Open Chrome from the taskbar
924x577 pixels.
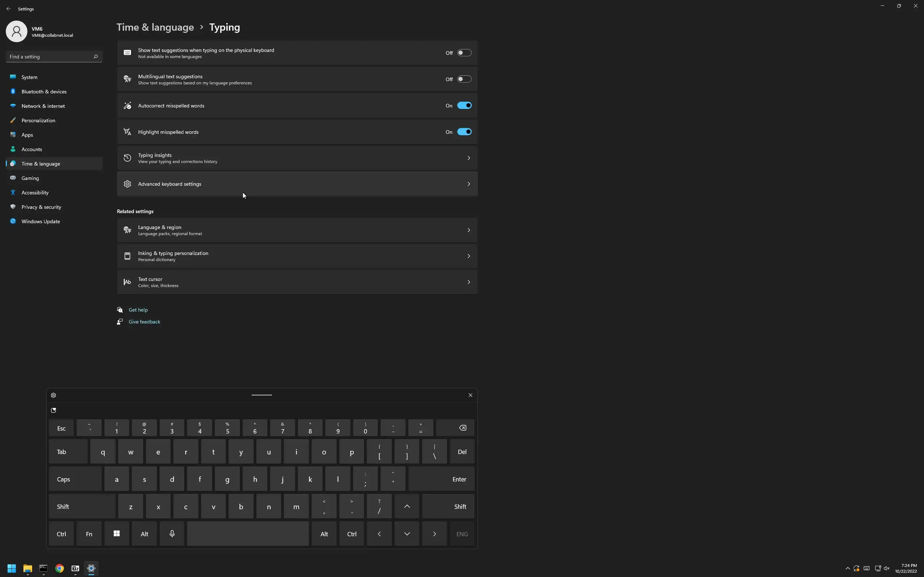pyautogui.click(x=59, y=568)
